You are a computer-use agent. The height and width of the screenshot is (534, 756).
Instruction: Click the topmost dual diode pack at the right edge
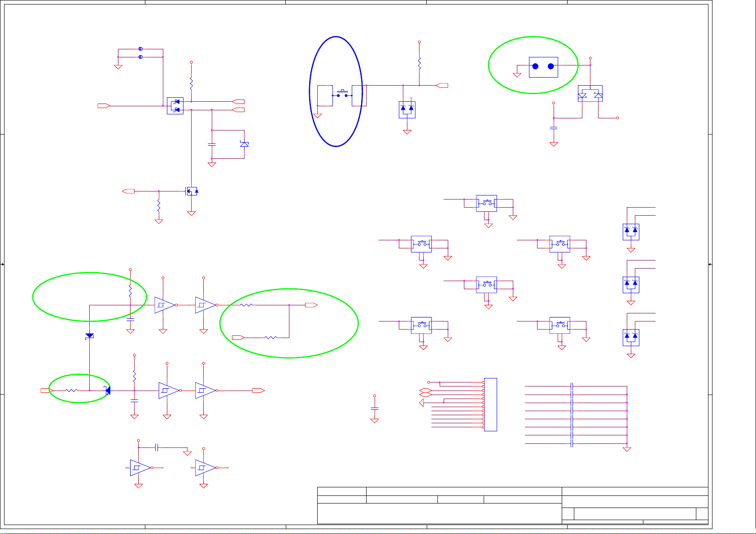[x=631, y=232]
